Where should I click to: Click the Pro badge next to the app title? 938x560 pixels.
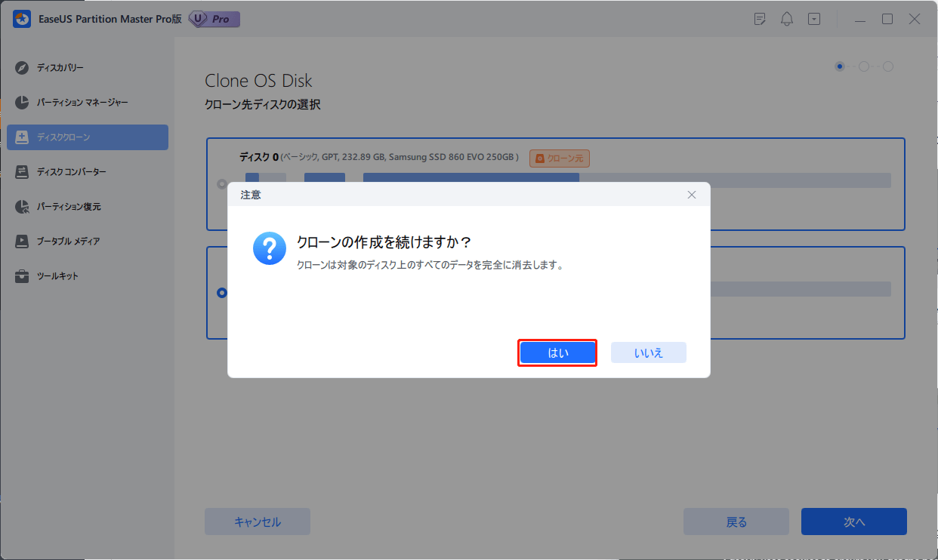click(214, 19)
